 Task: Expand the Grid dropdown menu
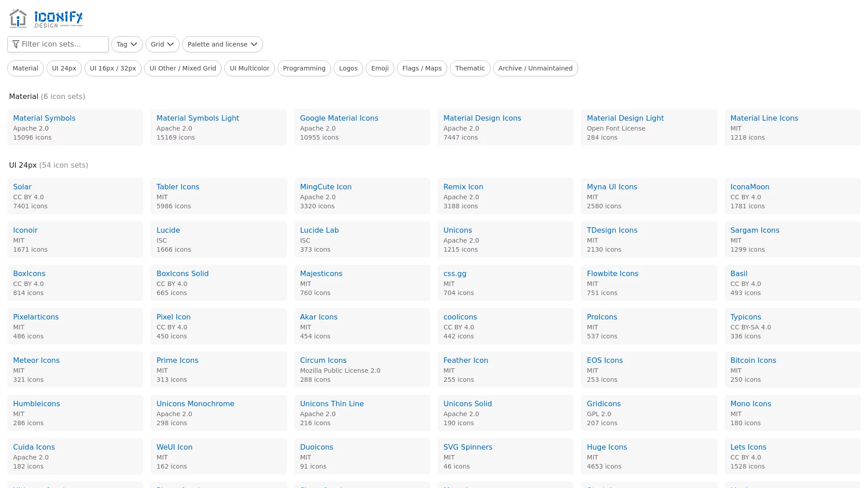click(162, 44)
